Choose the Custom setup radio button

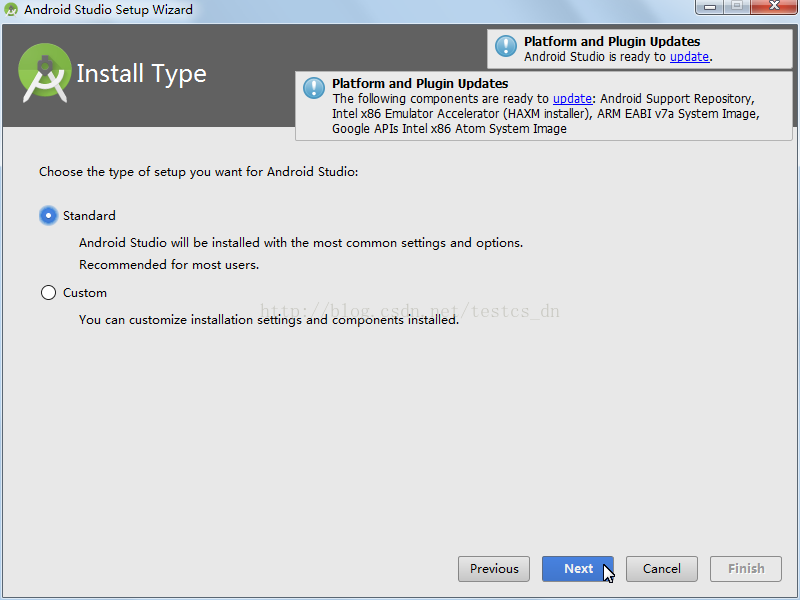pos(48,293)
